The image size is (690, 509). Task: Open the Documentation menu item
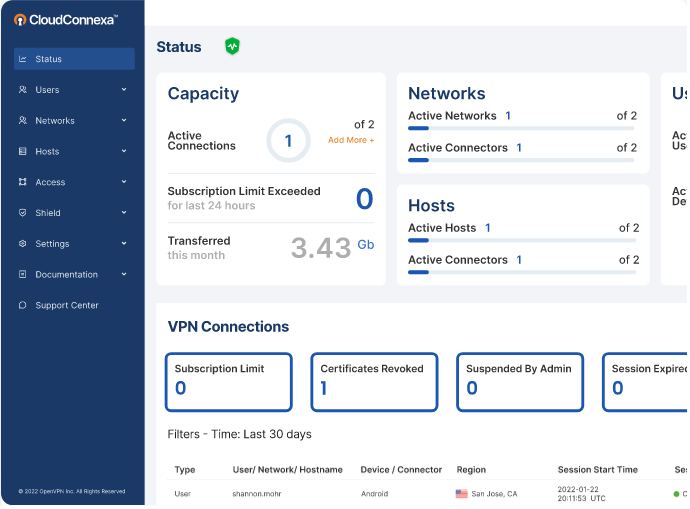point(74,275)
